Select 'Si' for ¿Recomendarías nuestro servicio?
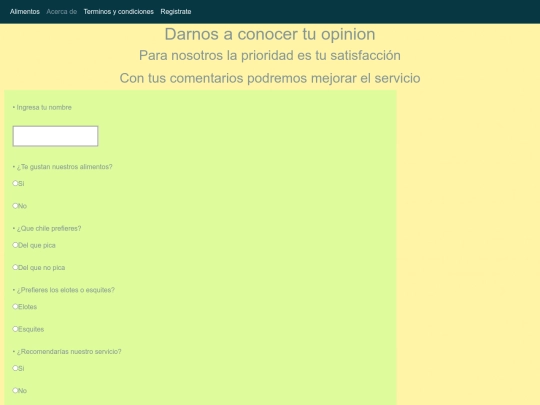 [x=15, y=368]
